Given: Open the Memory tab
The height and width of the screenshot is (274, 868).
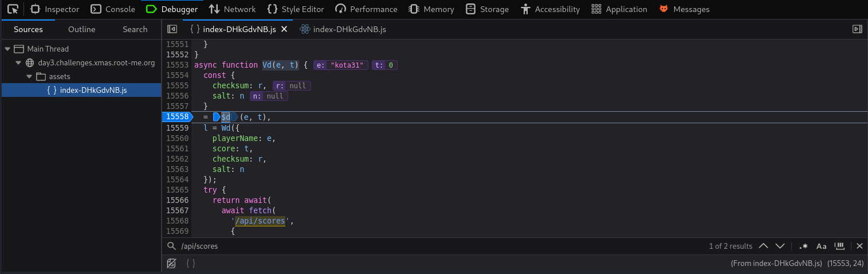Looking at the screenshot, I should click(431, 9).
